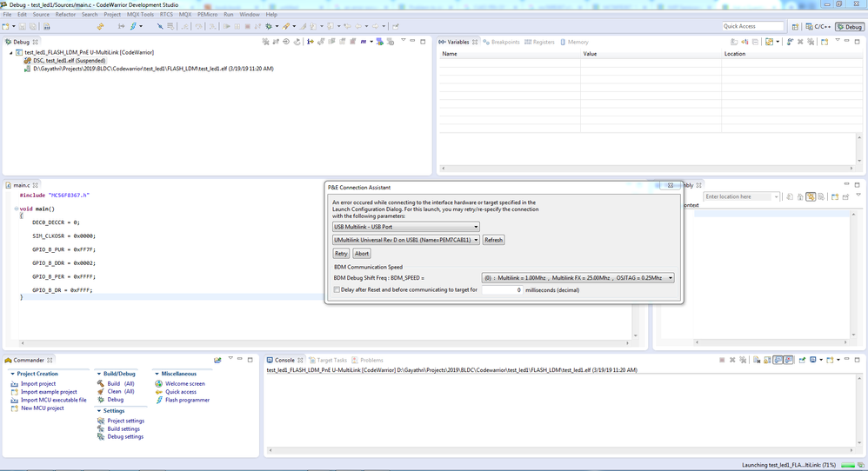Toggle Scroll Lock icon in Console toolbar
Screen dimensions: 868x471
pyautogui.click(x=767, y=361)
